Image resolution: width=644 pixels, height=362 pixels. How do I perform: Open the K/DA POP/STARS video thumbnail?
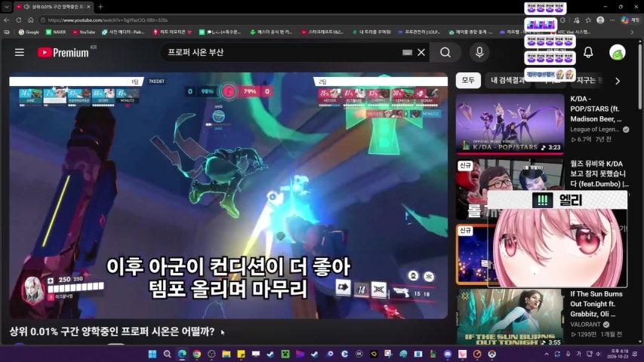pyautogui.click(x=510, y=124)
